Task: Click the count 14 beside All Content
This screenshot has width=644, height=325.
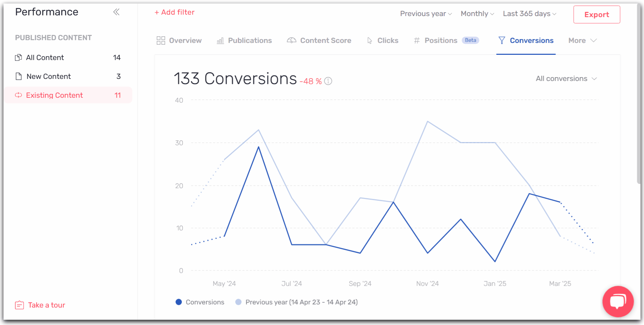Action: 117,58
